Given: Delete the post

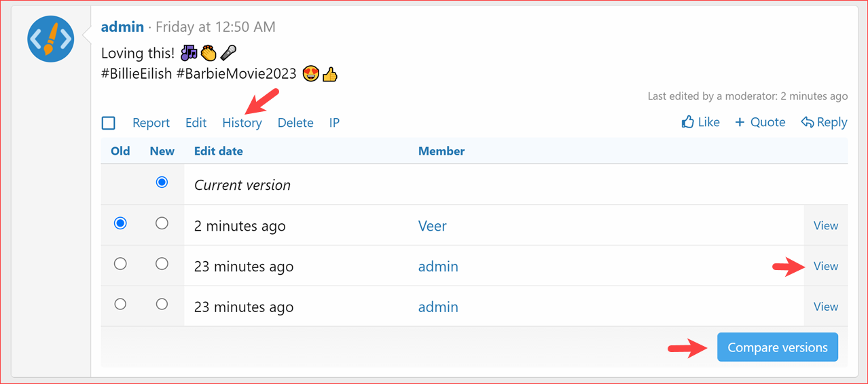Looking at the screenshot, I should pyautogui.click(x=295, y=123).
